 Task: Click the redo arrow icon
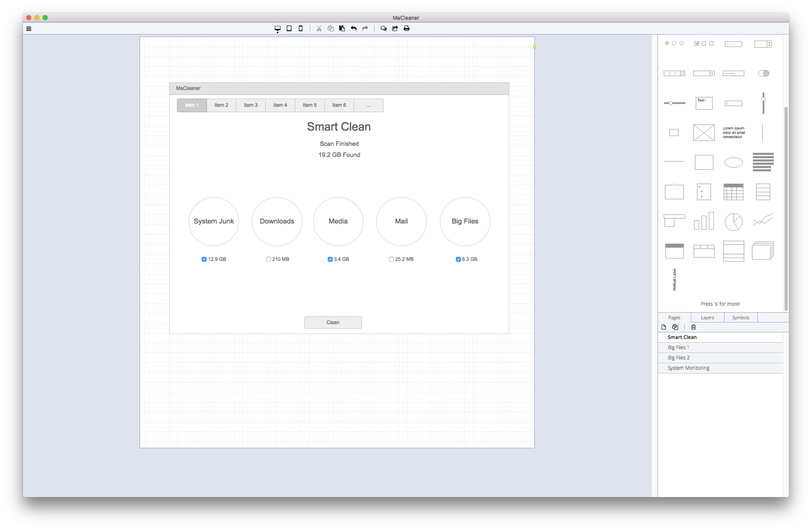365,28
